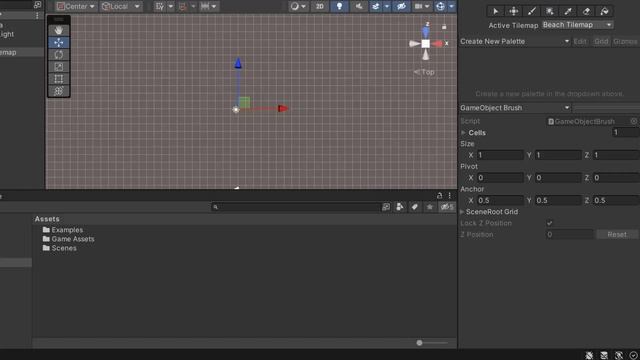Toggle hidden objects scene visibility button
Image resolution: width=640 pixels, height=360 pixels.
click(402, 6)
